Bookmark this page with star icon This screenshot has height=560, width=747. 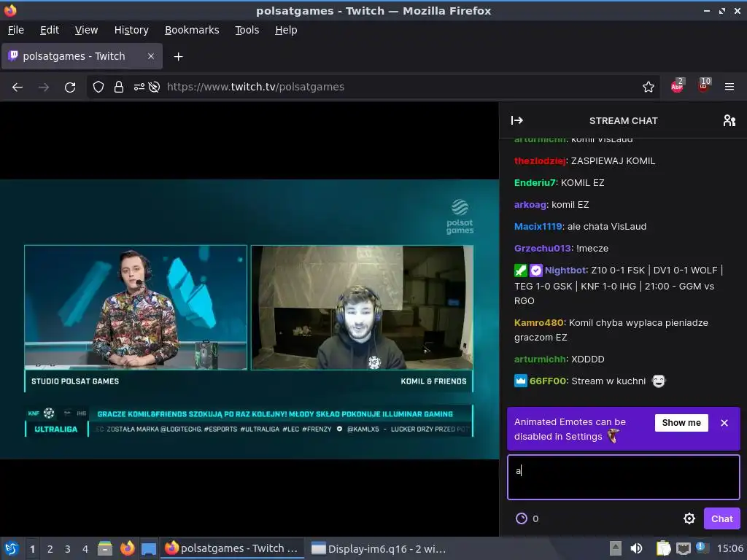(x=648, y=87)
